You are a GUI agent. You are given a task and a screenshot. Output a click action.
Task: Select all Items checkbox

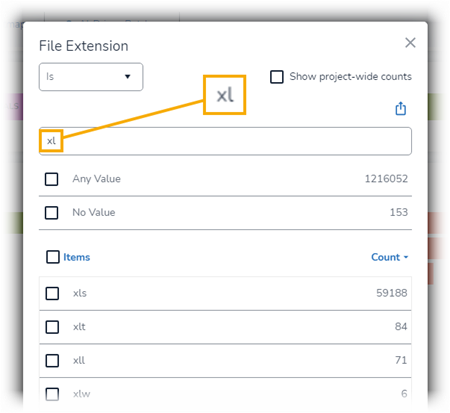coord(53,257)
